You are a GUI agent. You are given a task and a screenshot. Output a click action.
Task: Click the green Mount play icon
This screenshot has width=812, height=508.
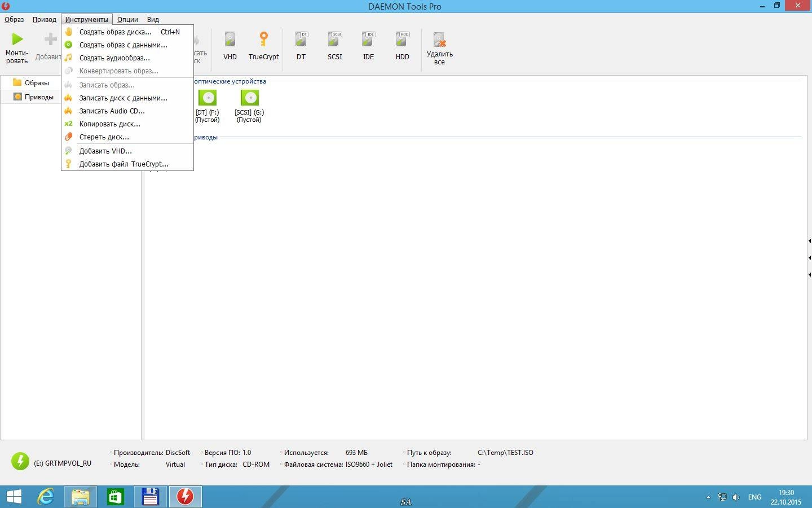point(17,39)
